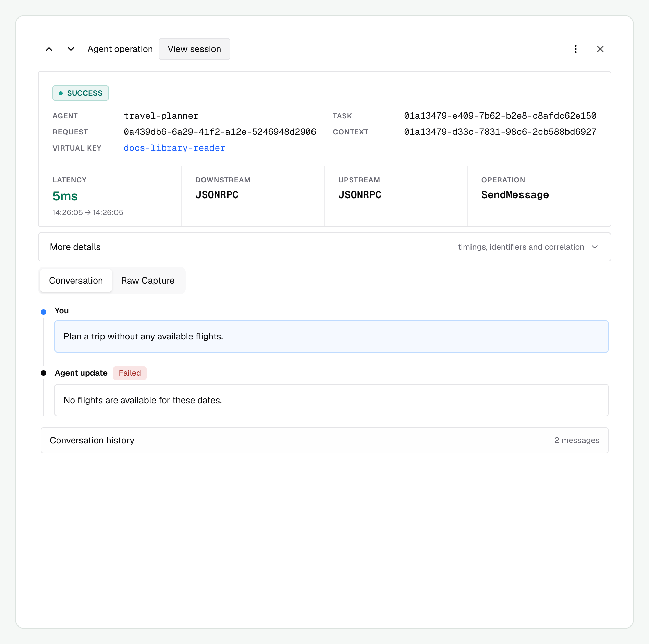Switch to the Conversation tab
This screenshot has height=644, width=649.
(76, 281)
